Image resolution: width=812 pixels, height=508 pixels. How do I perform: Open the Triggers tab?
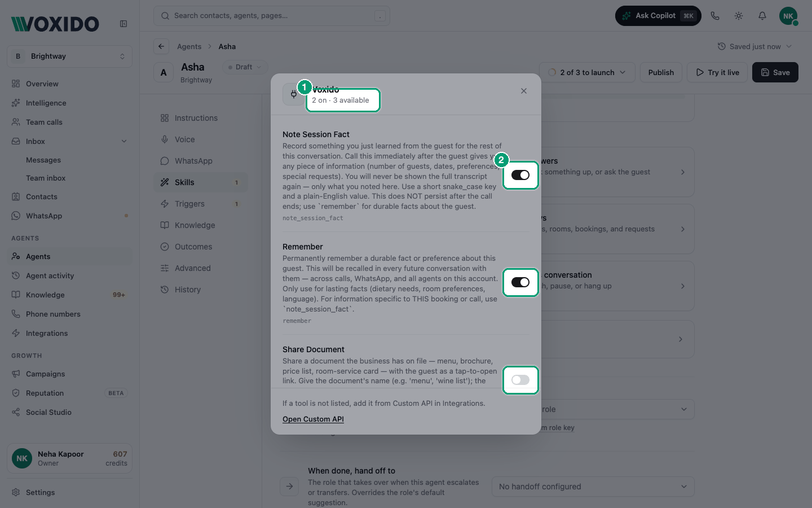pos(201,204)
